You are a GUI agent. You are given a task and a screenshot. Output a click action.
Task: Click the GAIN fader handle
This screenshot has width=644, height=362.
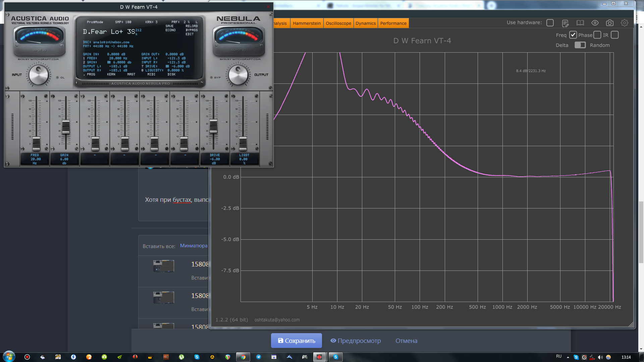point(66,127)
